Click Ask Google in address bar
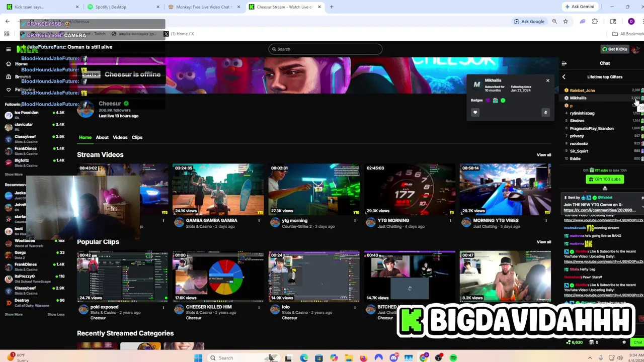 [529, 22]
